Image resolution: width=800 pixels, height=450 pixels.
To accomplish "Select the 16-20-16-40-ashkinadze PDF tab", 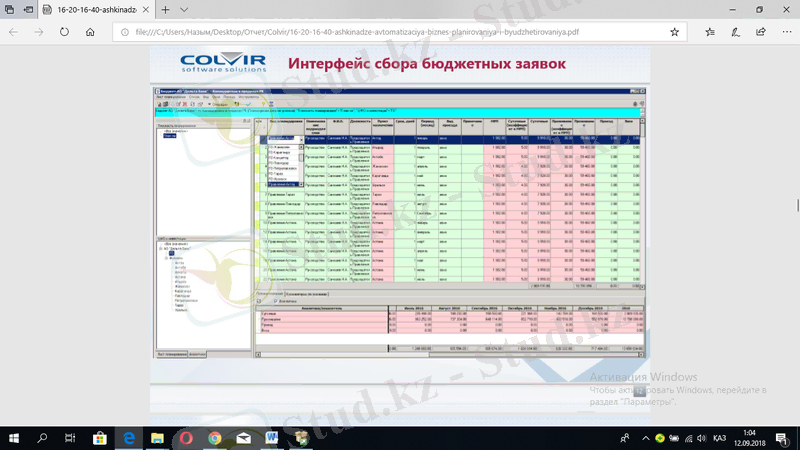I will (90, 9).
